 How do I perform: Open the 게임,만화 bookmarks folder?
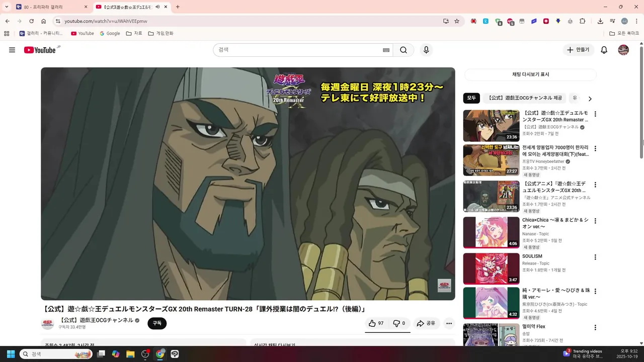(x=161, y=33)
